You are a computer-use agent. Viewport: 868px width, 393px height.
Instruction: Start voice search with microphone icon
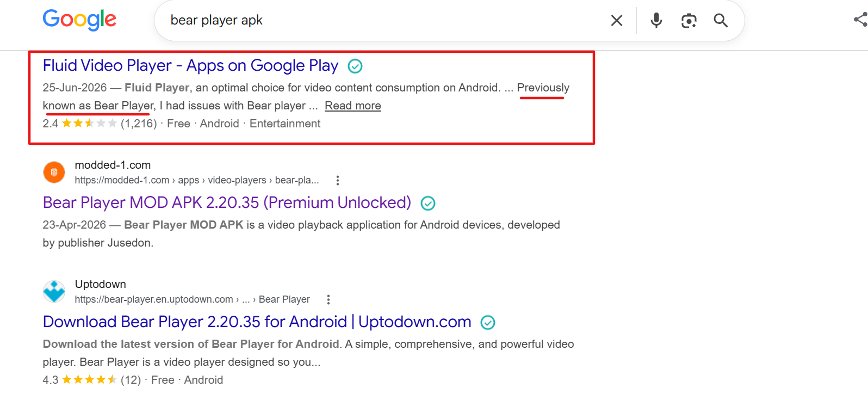656,21
